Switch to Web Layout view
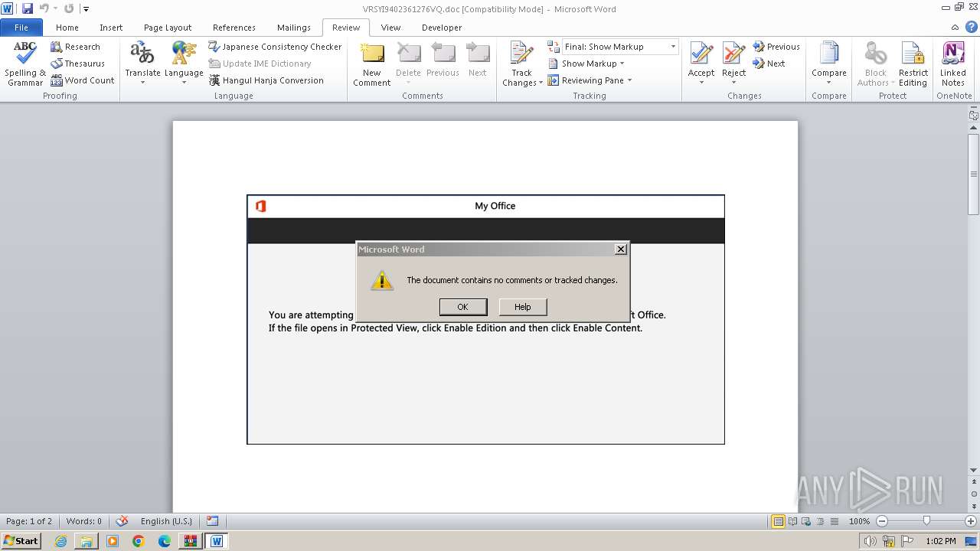The image size is (980, 551). [x=805, y=521]
